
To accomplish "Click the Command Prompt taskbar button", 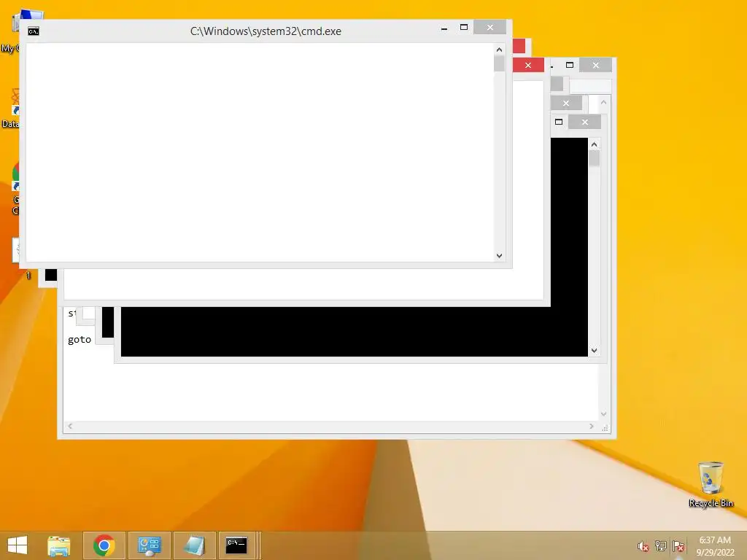I will (x=237, y=545).
